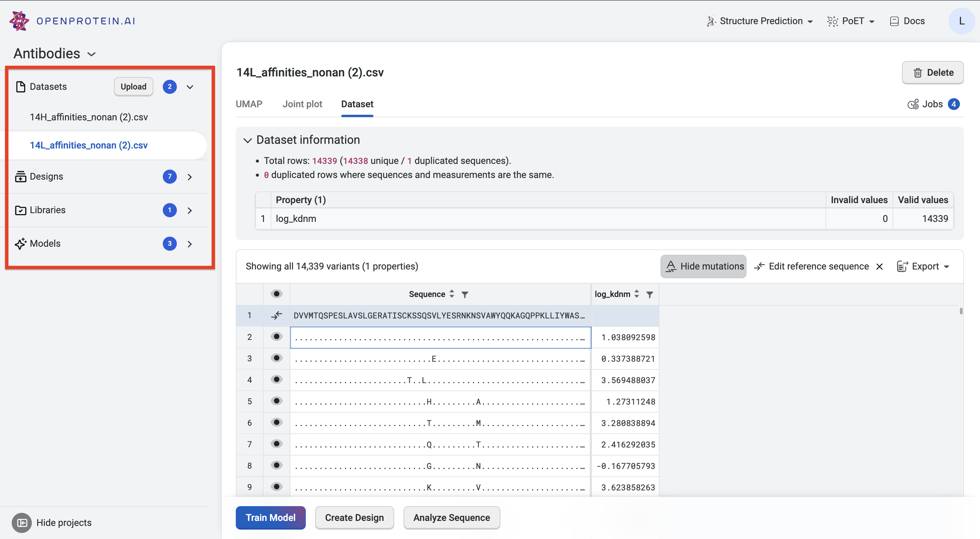Viewport: 980px width, 539px height.
Task: Switch to the Joint plot tab
Action: (302, 104)
